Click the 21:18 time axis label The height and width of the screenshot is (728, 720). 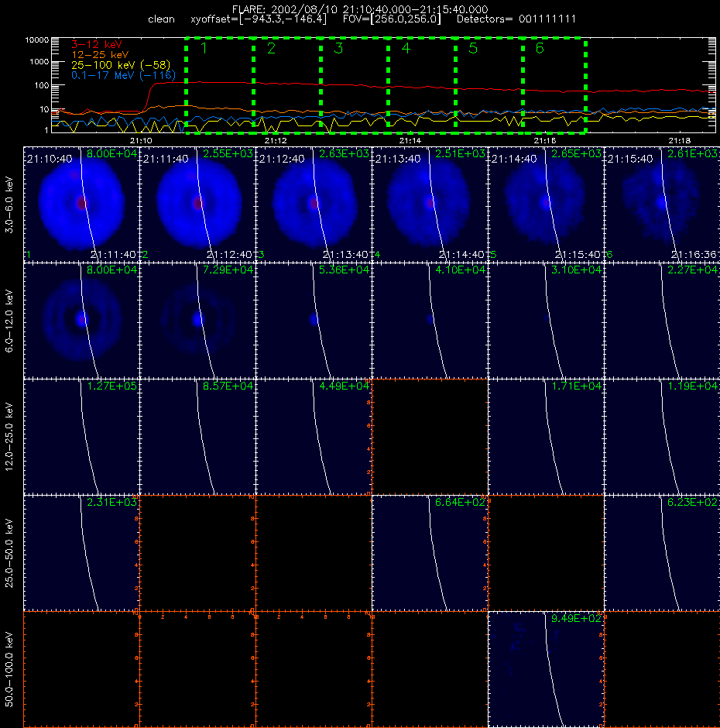(x=680, y=140)
